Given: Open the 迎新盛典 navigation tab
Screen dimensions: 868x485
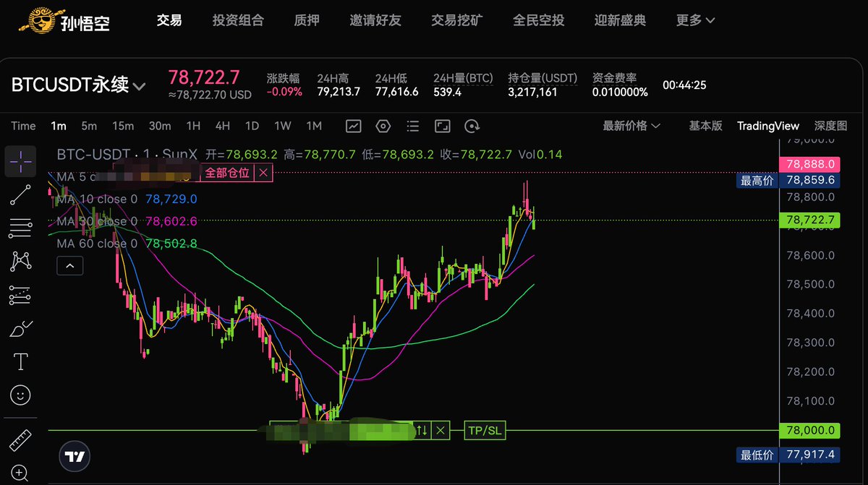Looking at the screenshot, I should (620, 20).
